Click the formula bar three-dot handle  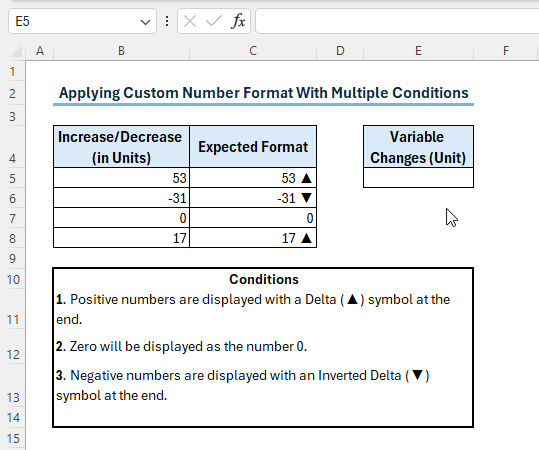pos(167,21)
